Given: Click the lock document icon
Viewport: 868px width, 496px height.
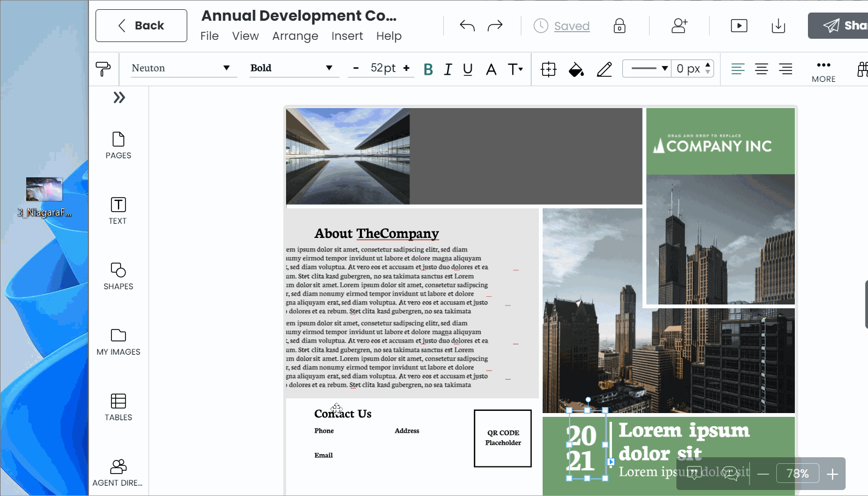Looking at the screenshot, I should click(620, 26).
